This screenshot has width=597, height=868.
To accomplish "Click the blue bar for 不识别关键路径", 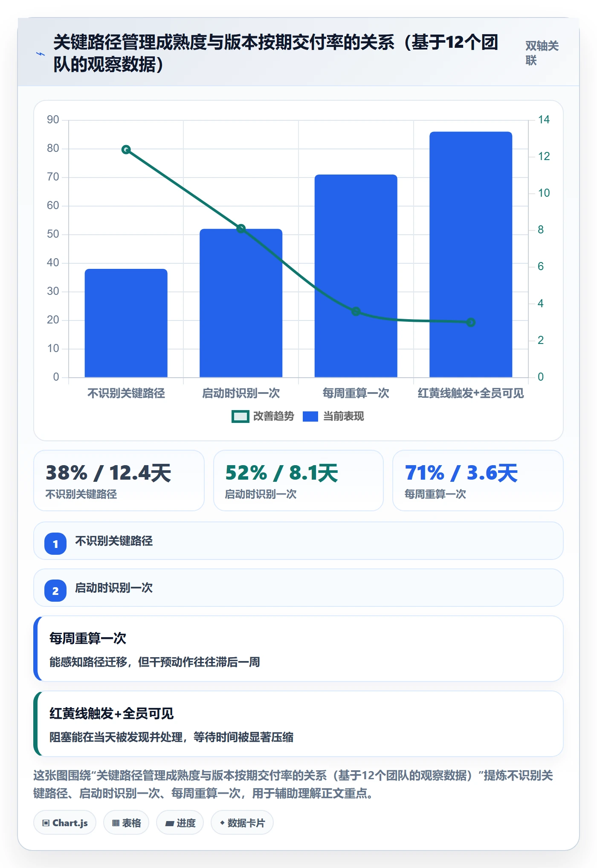I will (126, 323).
